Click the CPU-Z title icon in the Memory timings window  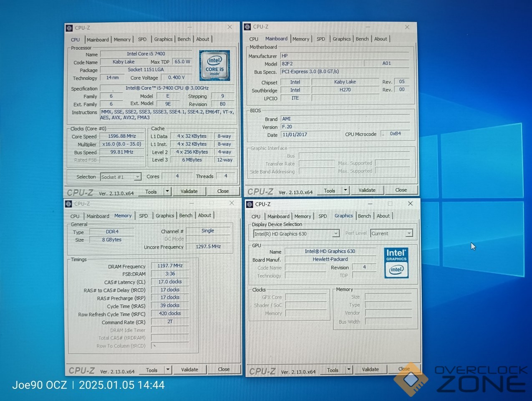(x=68, y=204)
